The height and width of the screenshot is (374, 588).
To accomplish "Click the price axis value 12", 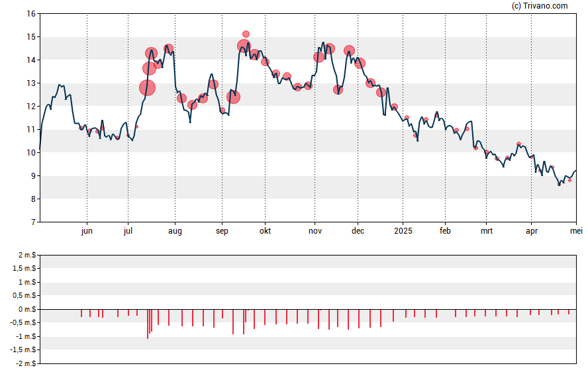I will coord(31,107).
